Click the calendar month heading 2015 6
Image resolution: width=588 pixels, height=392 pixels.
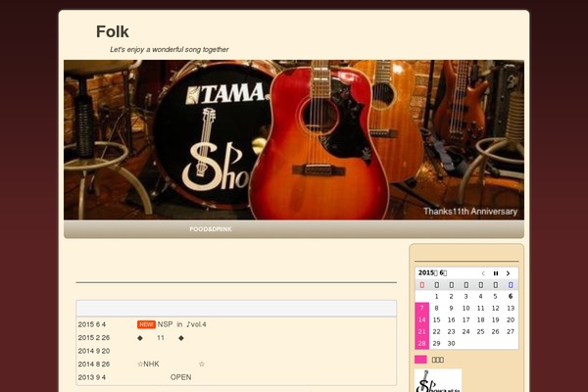click(x=432, y=273)
